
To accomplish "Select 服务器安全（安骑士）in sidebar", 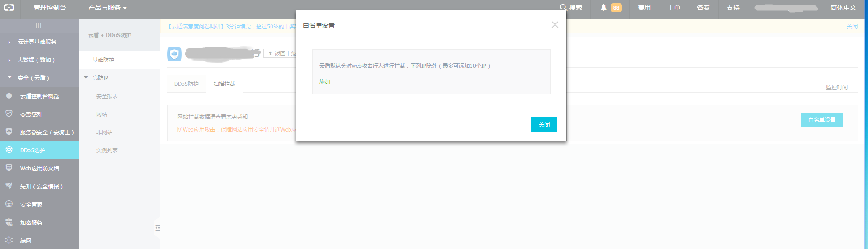I will pyautogui.click(x=47, y=132).
